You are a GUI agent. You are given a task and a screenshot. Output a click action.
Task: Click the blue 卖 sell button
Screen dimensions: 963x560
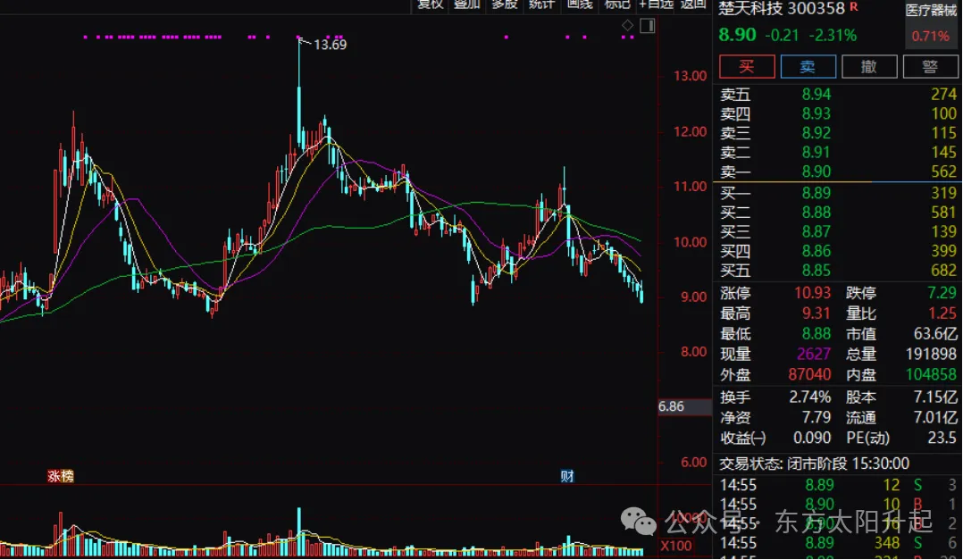click(x=808, y=66)
